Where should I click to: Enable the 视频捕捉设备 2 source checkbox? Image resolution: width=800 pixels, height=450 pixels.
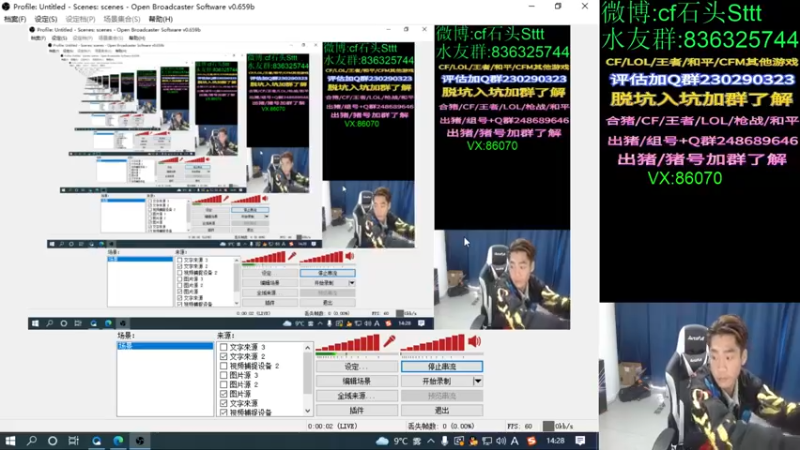pos(223,366)
